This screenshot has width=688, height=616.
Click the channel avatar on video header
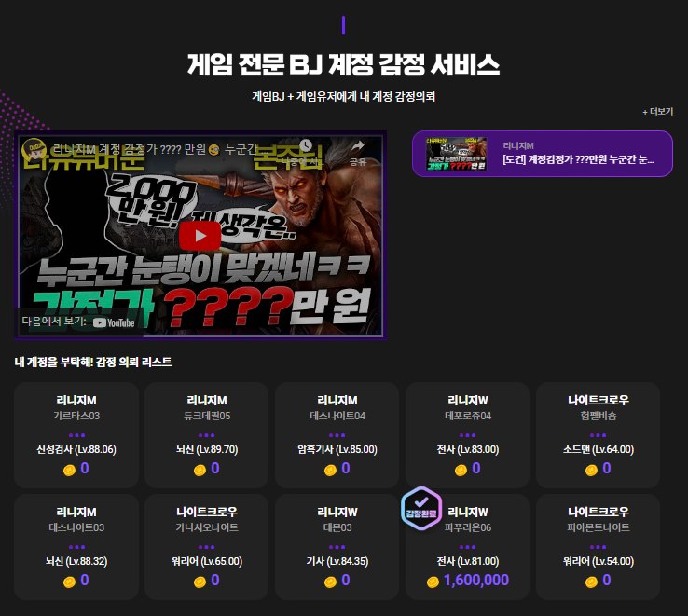(34, 149)
